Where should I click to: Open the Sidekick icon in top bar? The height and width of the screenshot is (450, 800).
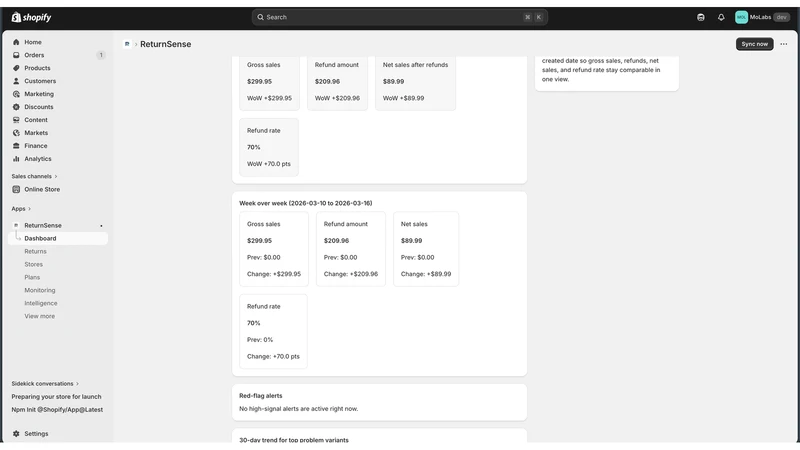pos(701,17)
